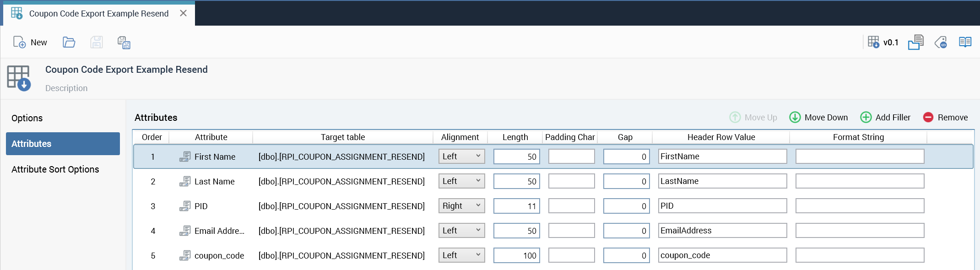Click the Header Row Value field for EmailAddress
This screenshot has height=270, width=980.
[722, 231]
